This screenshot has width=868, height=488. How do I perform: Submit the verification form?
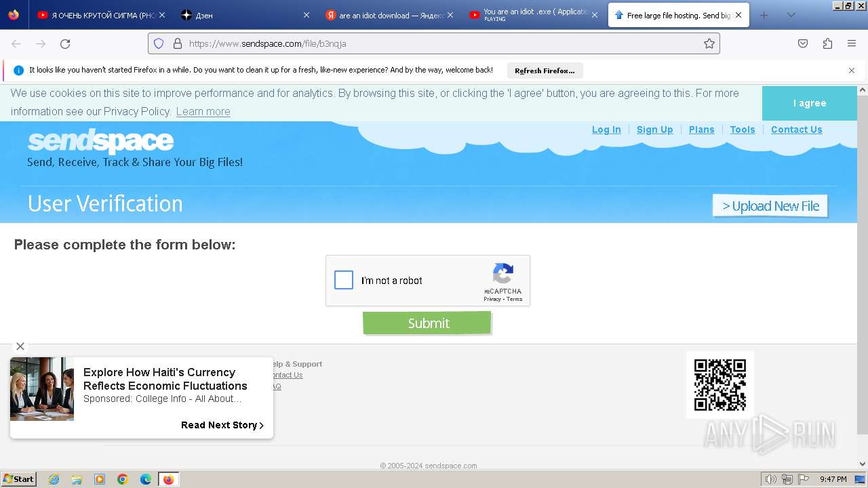pos(427,323)
